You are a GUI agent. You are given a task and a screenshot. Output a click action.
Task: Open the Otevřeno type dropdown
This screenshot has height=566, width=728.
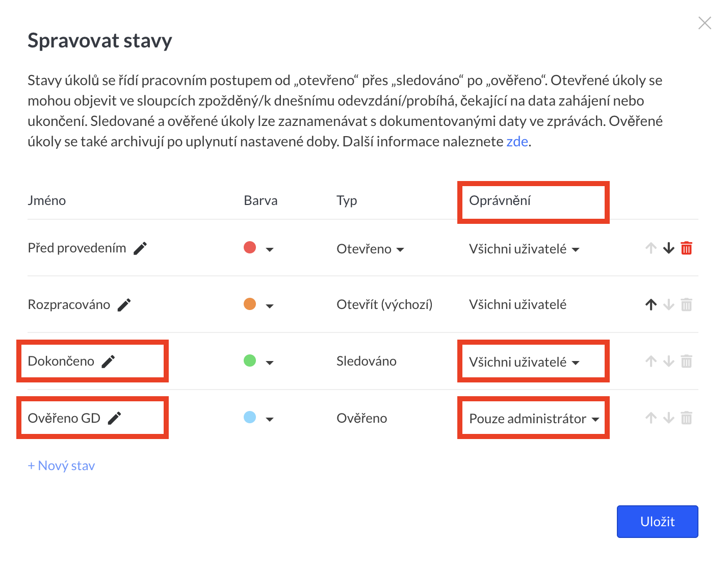point(370,249)
